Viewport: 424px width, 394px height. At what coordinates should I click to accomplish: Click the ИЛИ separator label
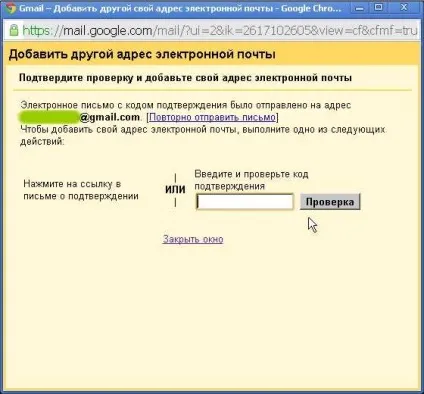coord(175,190)
